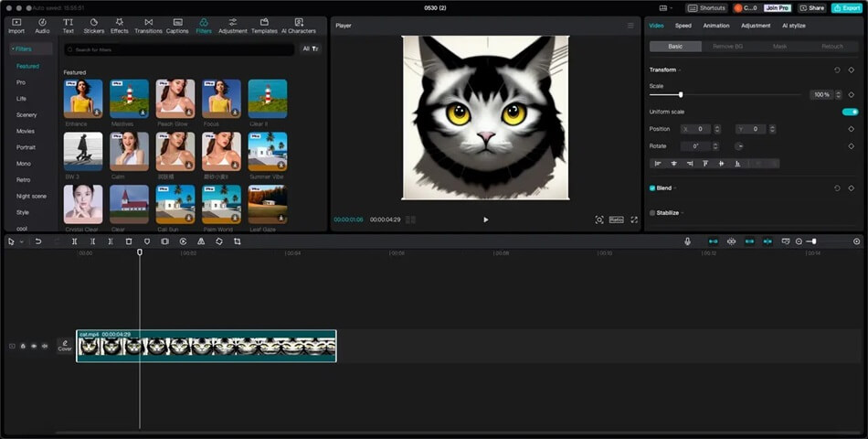The width and height of the screenshot is (868, 439).
Task: Toggle track visibility eye icon
Action: coord(34,347)
